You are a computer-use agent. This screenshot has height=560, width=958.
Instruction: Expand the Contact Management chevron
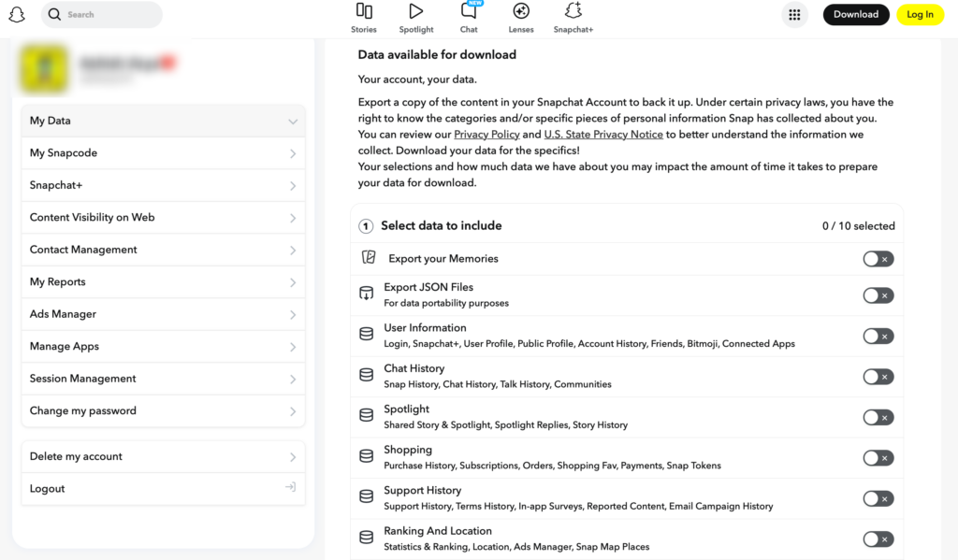293,251
